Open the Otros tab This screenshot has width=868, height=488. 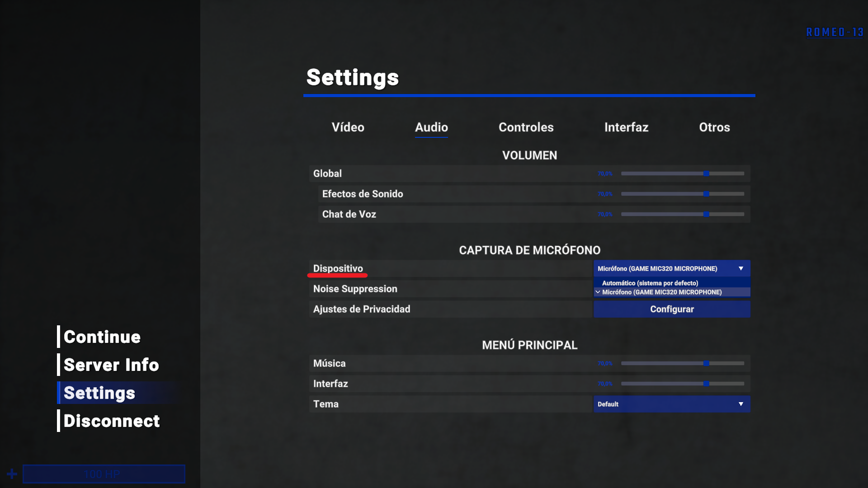tap(714, 127)
